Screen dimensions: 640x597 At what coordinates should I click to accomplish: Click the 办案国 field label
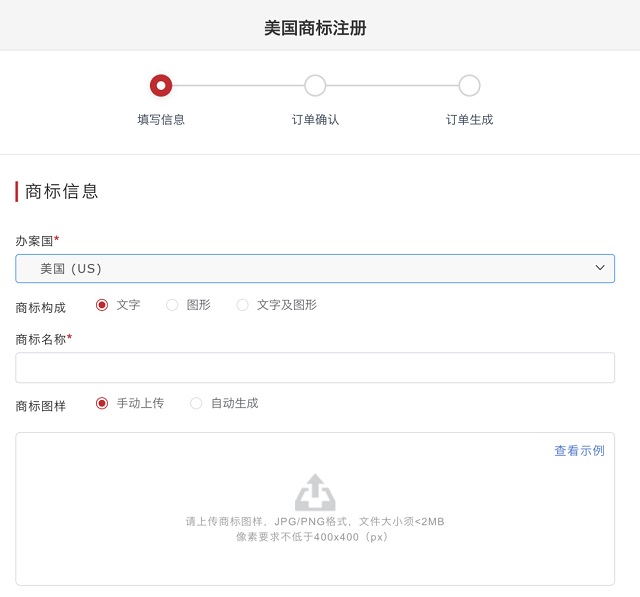point(35,241)
